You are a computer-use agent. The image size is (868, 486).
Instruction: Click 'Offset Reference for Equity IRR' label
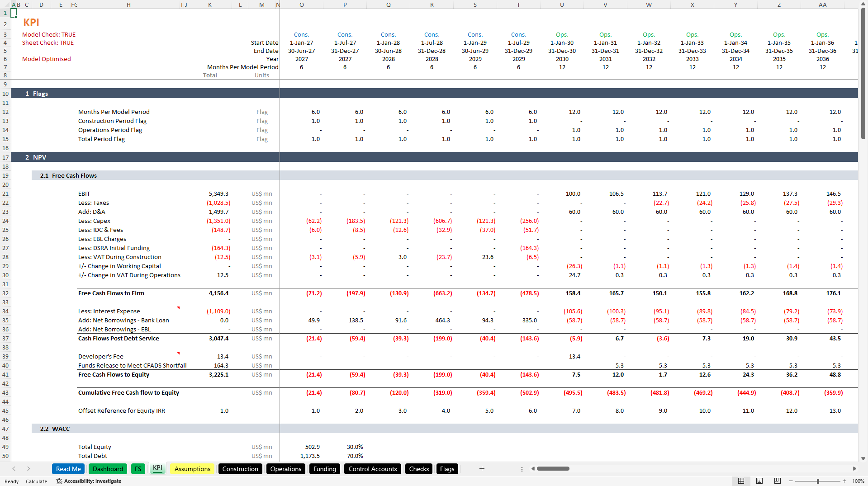point(122,411)
